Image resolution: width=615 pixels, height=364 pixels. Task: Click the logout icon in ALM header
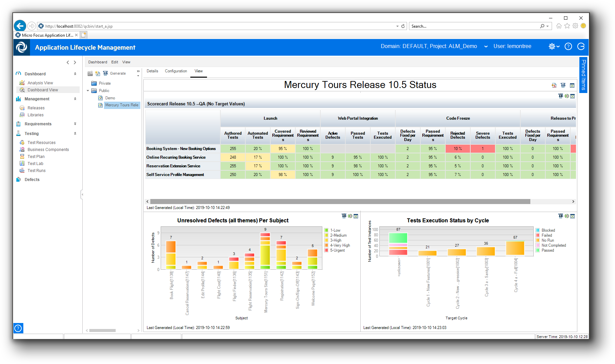click(581, 46)
